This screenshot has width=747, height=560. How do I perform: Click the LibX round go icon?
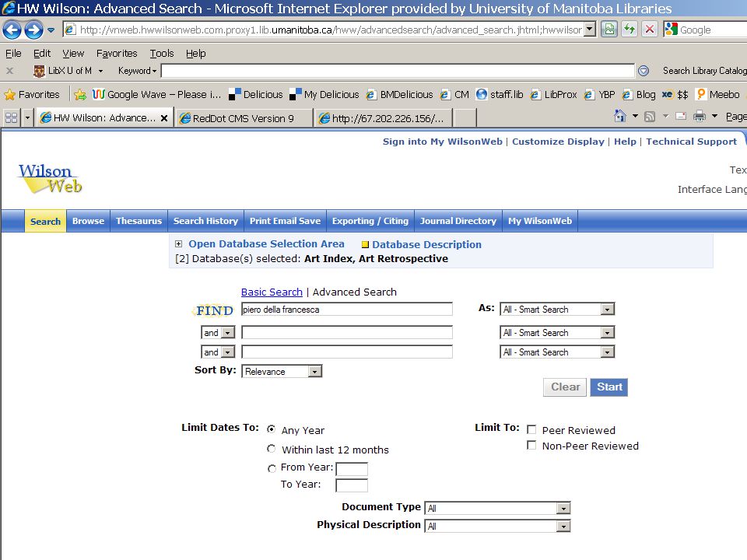pos(644,71)
